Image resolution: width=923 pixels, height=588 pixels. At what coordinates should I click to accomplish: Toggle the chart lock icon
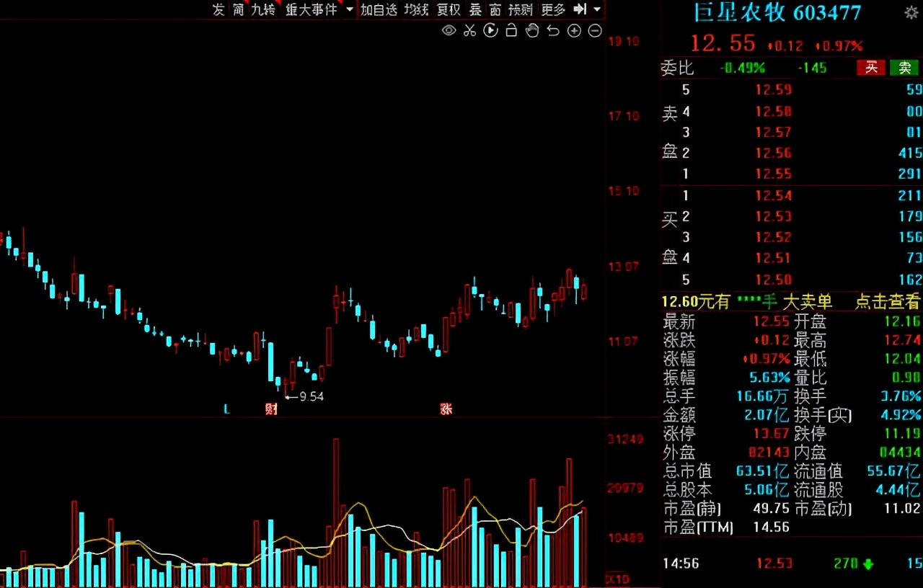tap(511, 30)
